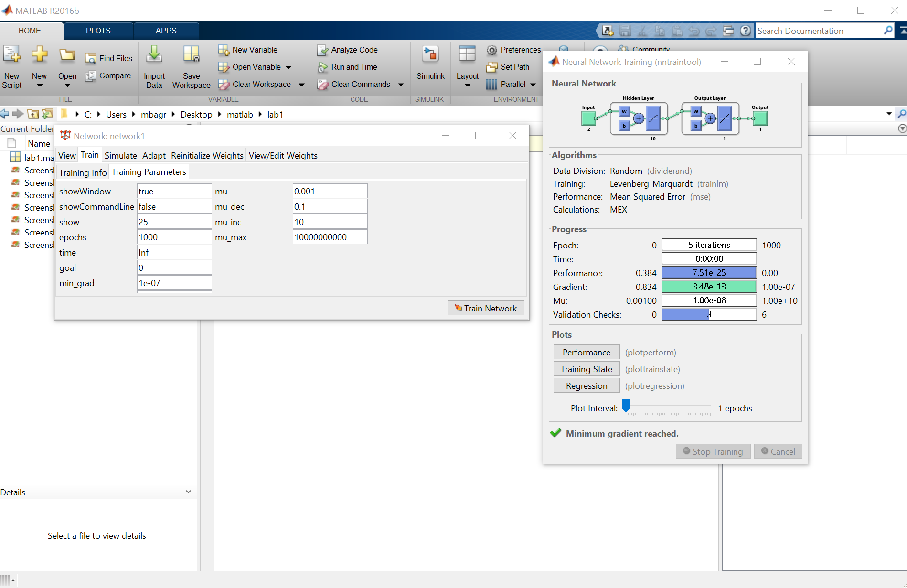907x588 pixels.
Task: Click the Search Documentation box
Action: click(819, 31)
